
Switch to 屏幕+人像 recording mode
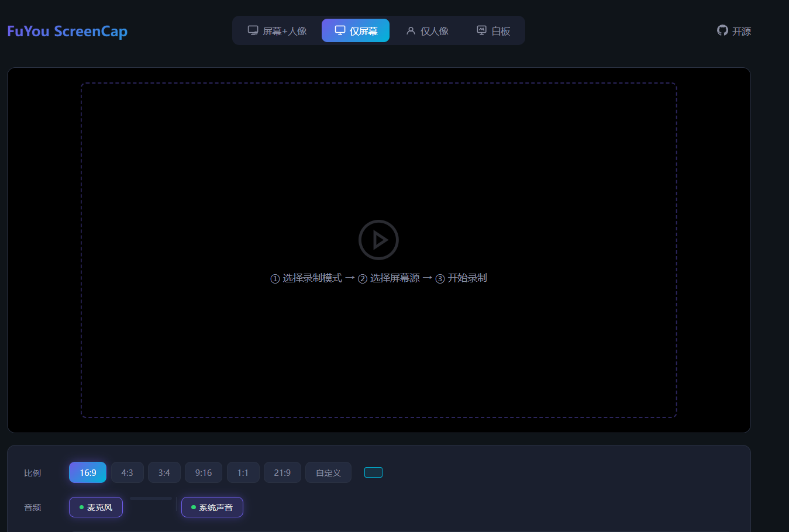click(x=277, y=30)
